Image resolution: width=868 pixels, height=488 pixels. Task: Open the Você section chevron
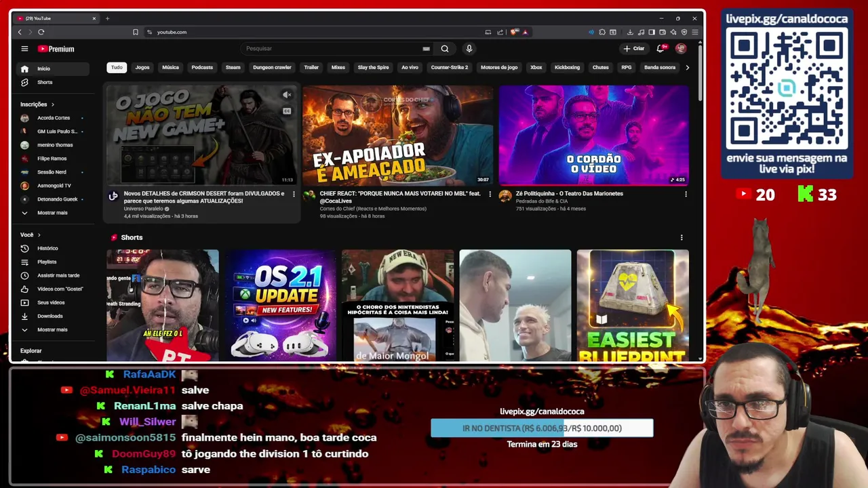tap(39, 235)
